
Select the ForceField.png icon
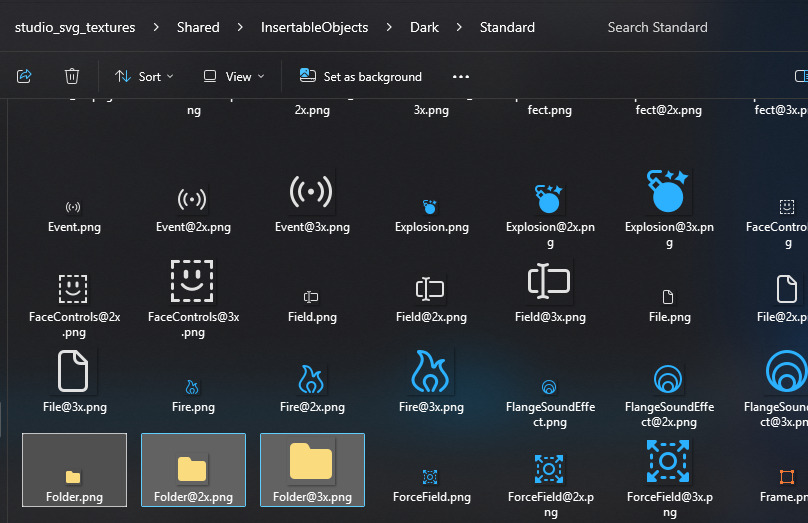click(x=430, y=477)
